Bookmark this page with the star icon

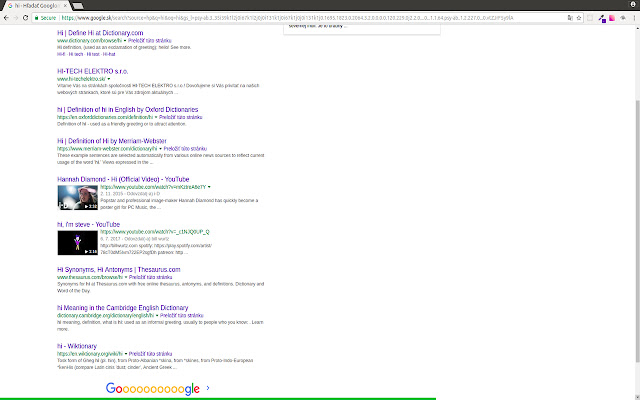click(579, 18)
